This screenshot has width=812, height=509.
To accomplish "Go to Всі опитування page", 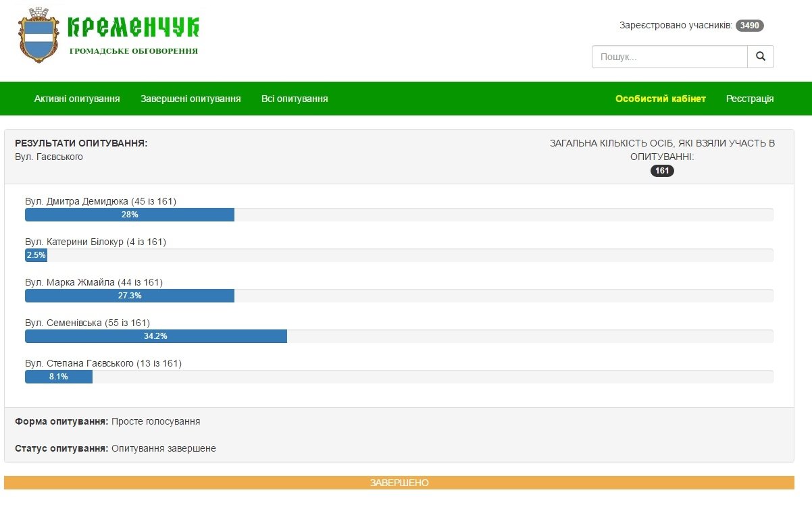I will (x=295, y=99).
